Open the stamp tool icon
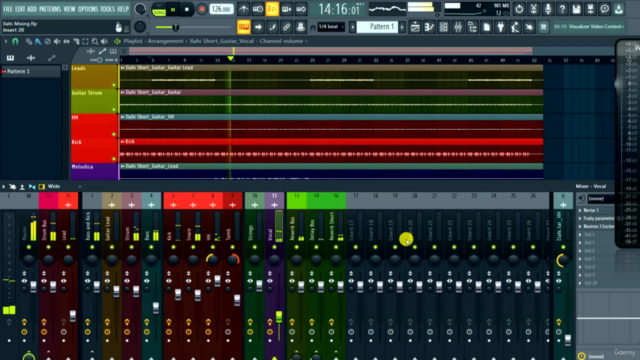640x360 pixels. coord(301,27)
